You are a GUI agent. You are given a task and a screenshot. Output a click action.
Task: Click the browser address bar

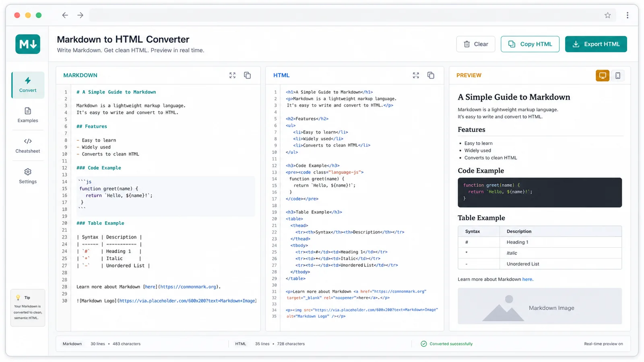pos(352,15)
